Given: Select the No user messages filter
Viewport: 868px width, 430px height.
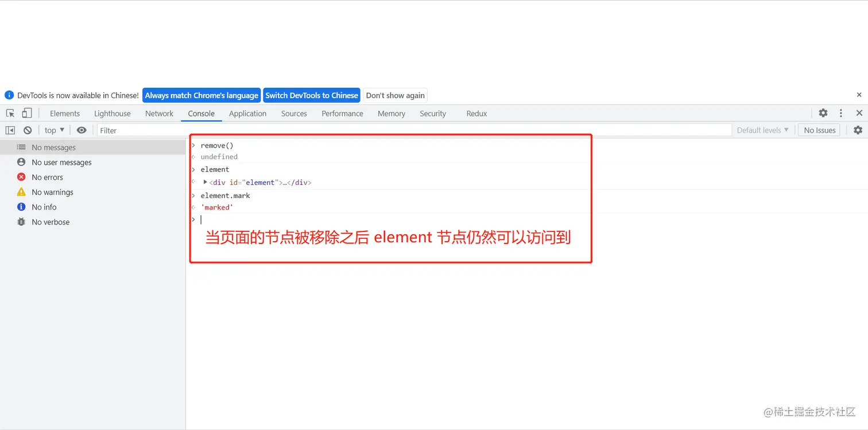Looking at the screenshot, I should pos(93,162).
